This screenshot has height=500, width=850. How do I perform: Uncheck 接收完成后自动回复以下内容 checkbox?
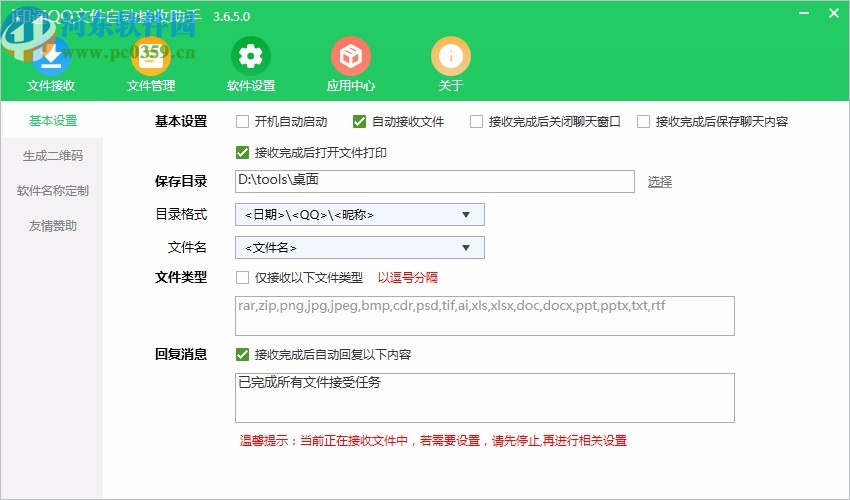(x=242, y=355)
